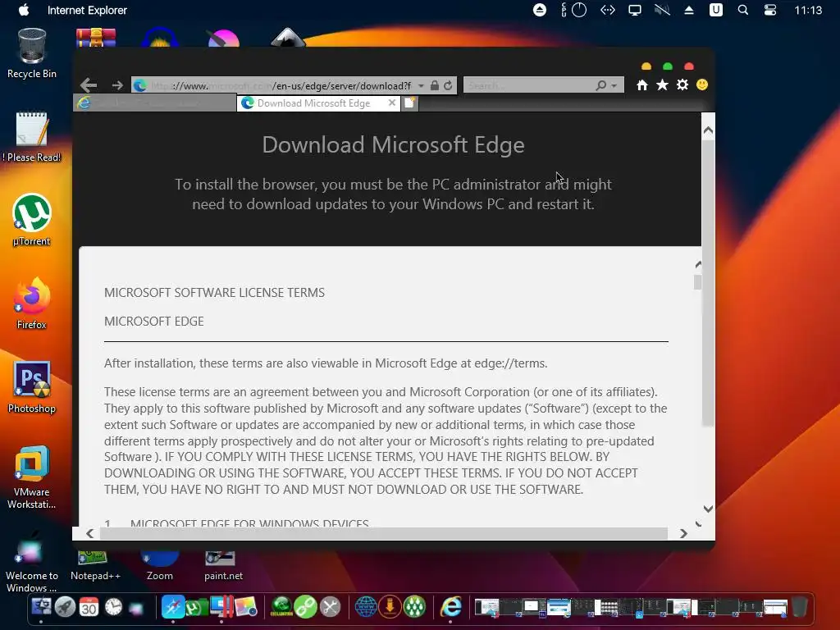Click the MICROSOFT SOFTWARE LICENSE TERMS text
840x630 pixels.
[x=214, y=293]
